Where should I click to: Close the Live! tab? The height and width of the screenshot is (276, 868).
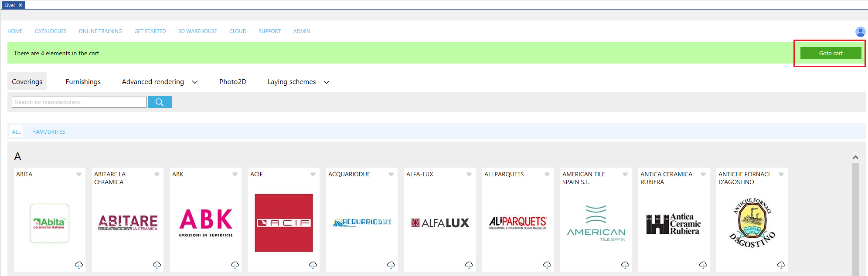[20, 5]
